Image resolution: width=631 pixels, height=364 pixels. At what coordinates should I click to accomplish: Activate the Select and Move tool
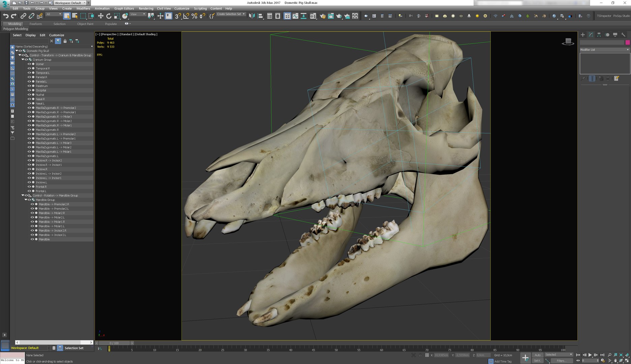(x=100, y=16)
